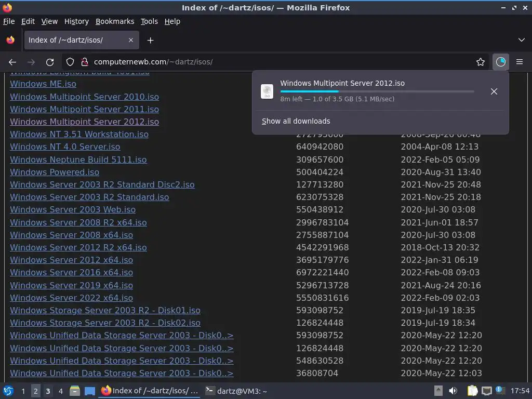Download Windows Server 2003 Web.iso
This screenshot has width=532, height=399.
pyautogui.click(x=73, y=210)
